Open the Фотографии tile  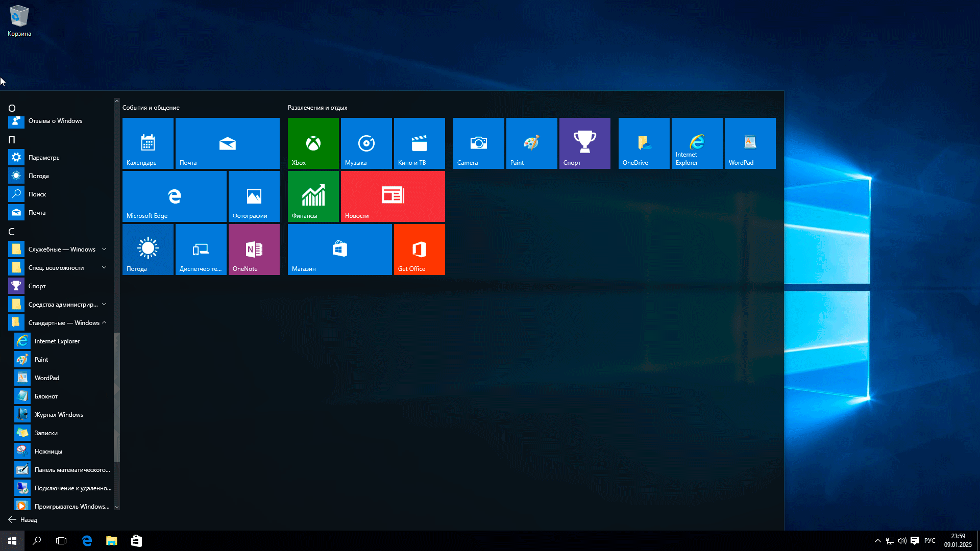point(254,196)
